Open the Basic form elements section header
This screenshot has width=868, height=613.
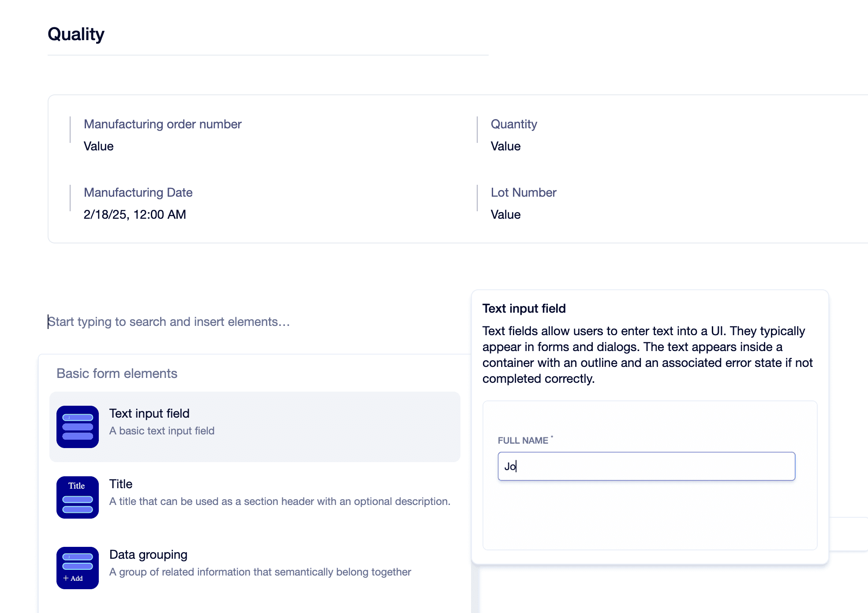coord(117,373)
